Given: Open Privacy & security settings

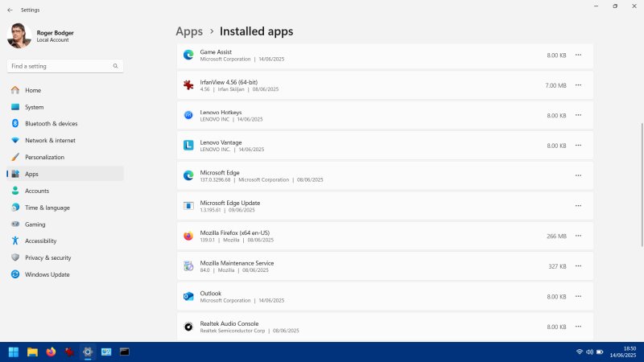Looking at the screenshot, I should pyautogui.click(x=65, y=257).
